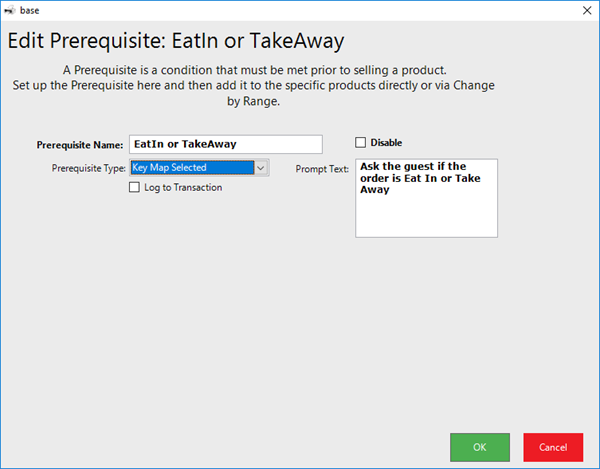Click the 'base' window title text
The height and width of the screenshot is (469, 600).
pyautogui.click(x=37, y=10)
